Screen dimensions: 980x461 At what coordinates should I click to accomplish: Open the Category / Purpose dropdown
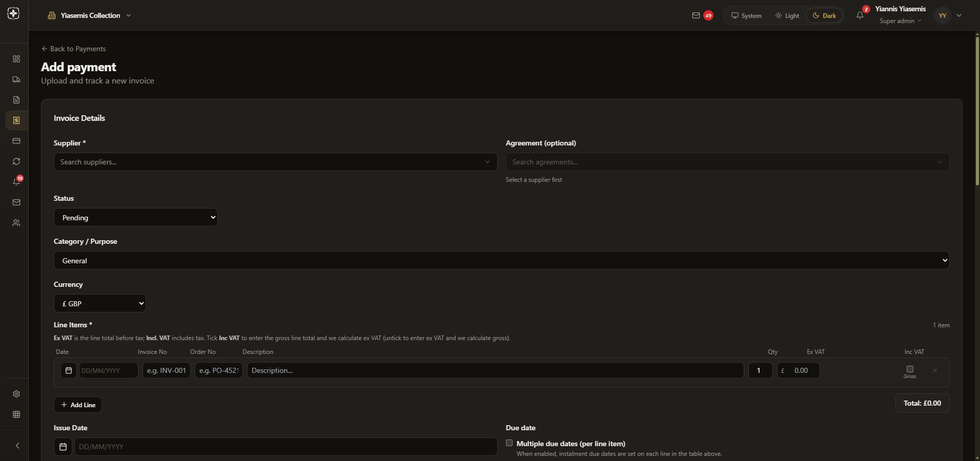501,260
